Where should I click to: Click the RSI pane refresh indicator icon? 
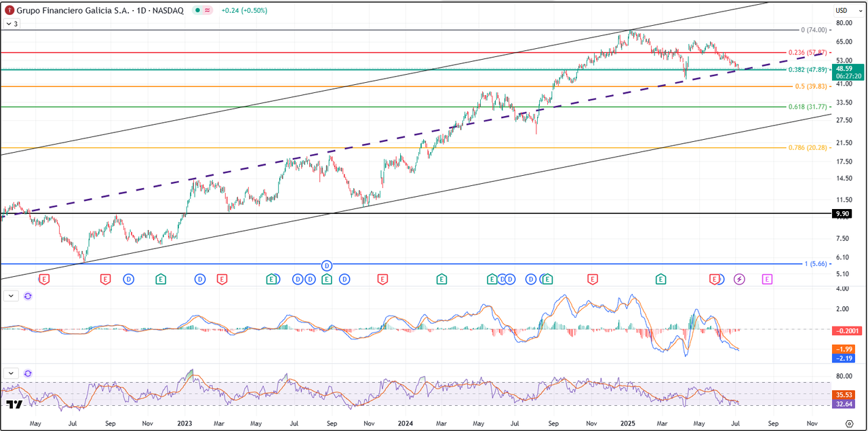tap(28, 373)
